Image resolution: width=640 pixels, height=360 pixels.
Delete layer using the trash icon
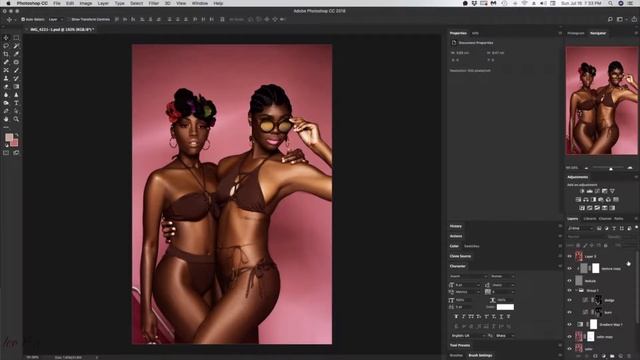pos(630,356)
